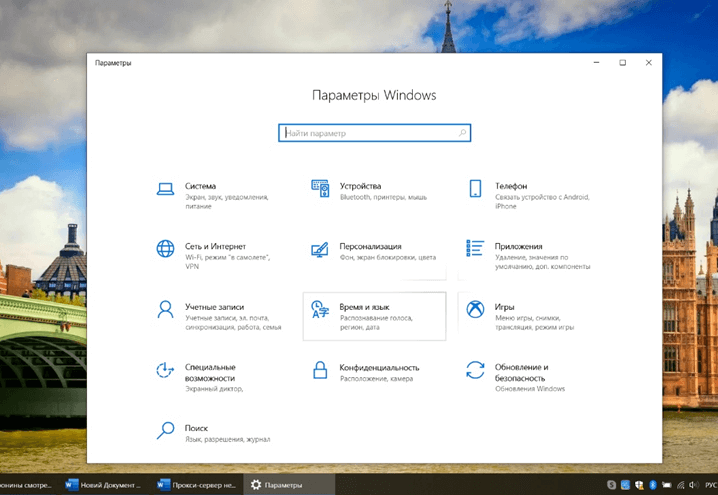Click the РУС language indicator
This screenshot has width=718, height=495.
[711, 484]
